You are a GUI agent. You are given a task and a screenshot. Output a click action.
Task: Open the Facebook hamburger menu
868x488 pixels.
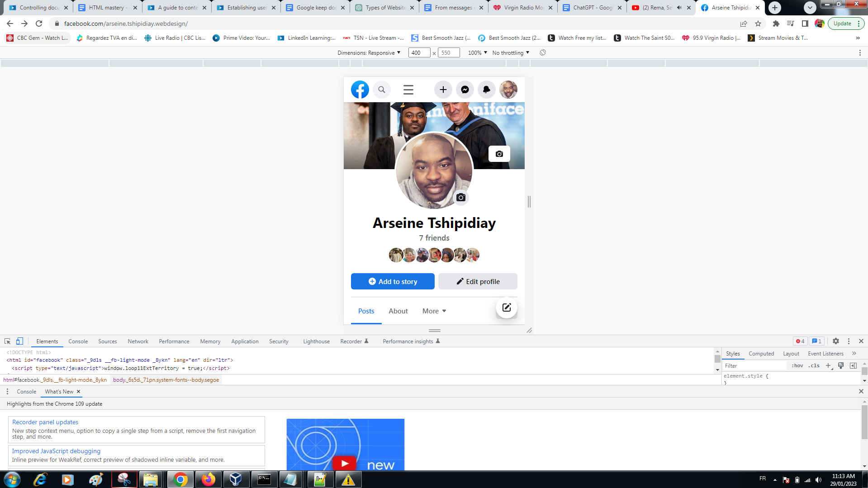408,90
